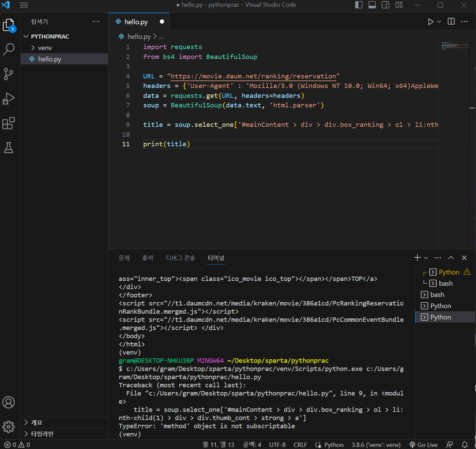
Task: Select the first Python terminal with warning
Action: coord(445,272)
